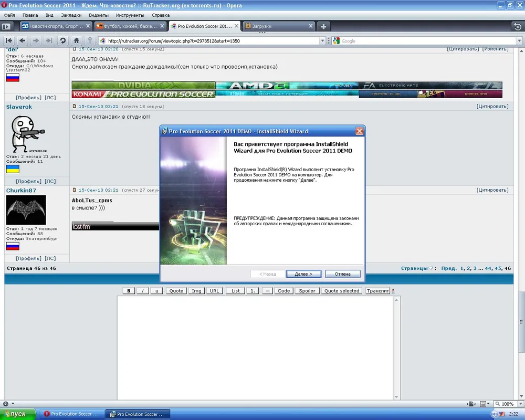Screen dimensions: 525x420
Task: Open the Файл menu
Action: pos(9,15)
